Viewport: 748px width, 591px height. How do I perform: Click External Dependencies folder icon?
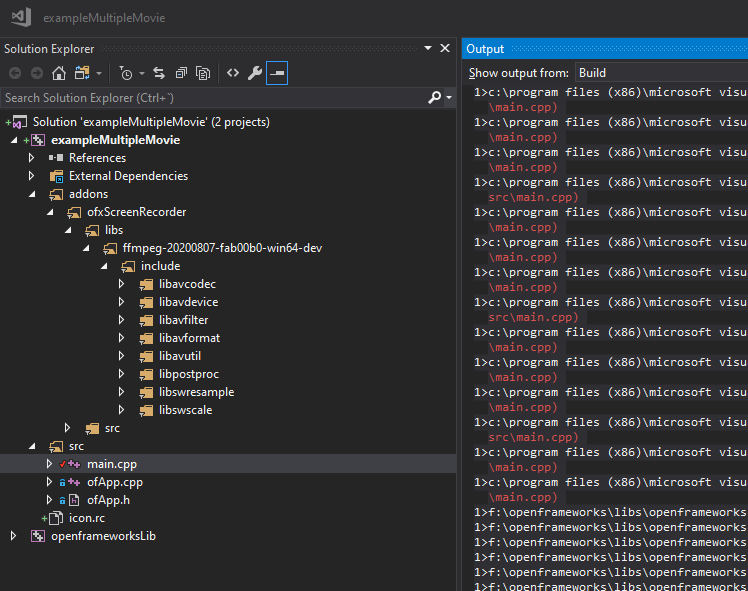coord(56,176)
